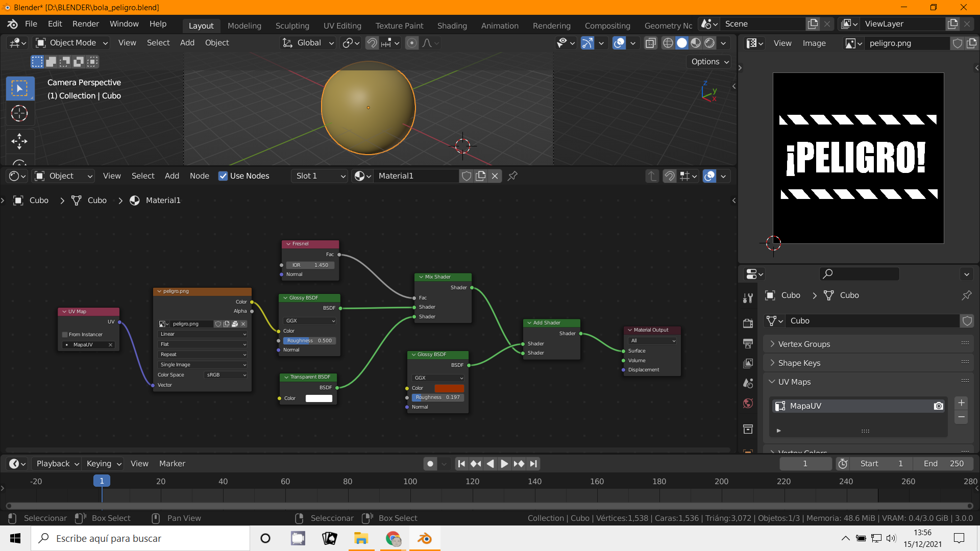Viewport: 980px width, 551px height.
Task: Expand the Vertex Groups panel
Action: click(804, 344)
